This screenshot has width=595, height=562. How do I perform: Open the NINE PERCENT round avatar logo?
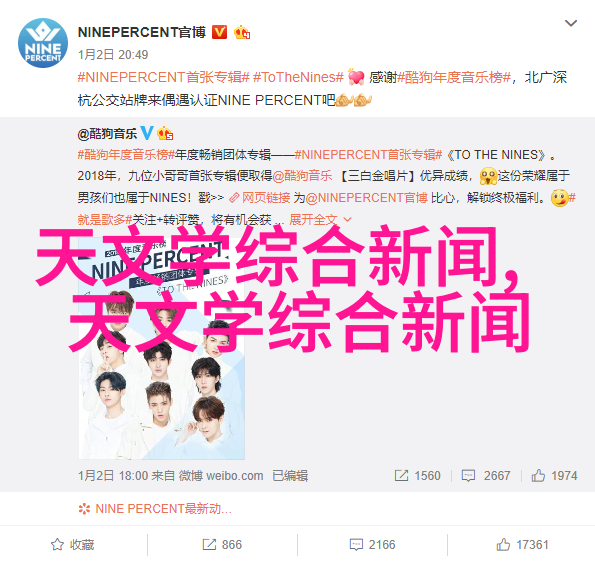pyautogui.click(x=43, y=43)
